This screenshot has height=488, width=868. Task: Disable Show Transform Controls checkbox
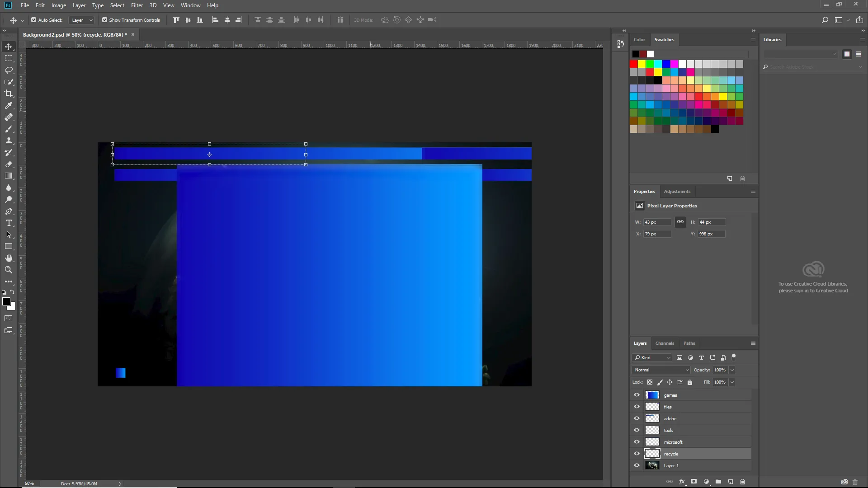pyautogui.click(x=105, y=20)
